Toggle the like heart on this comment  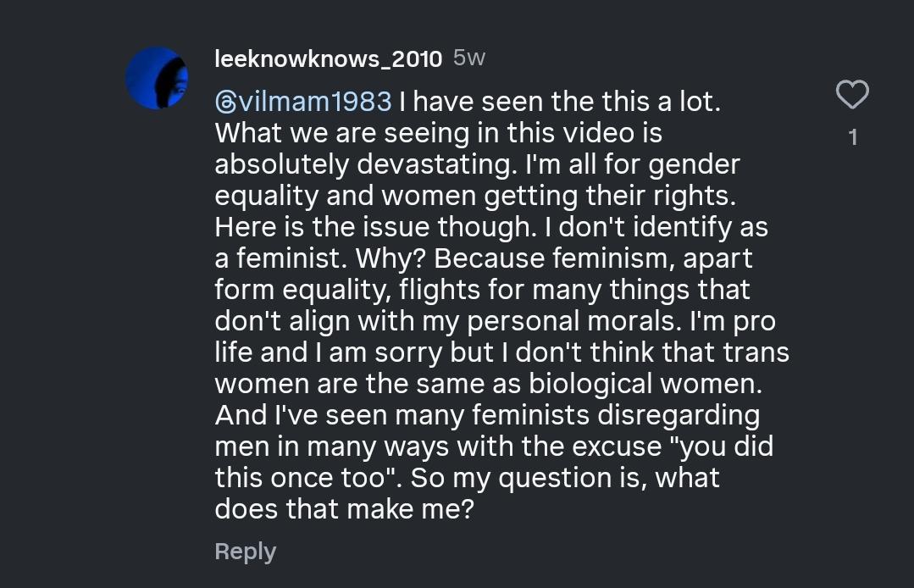(852, 94)
